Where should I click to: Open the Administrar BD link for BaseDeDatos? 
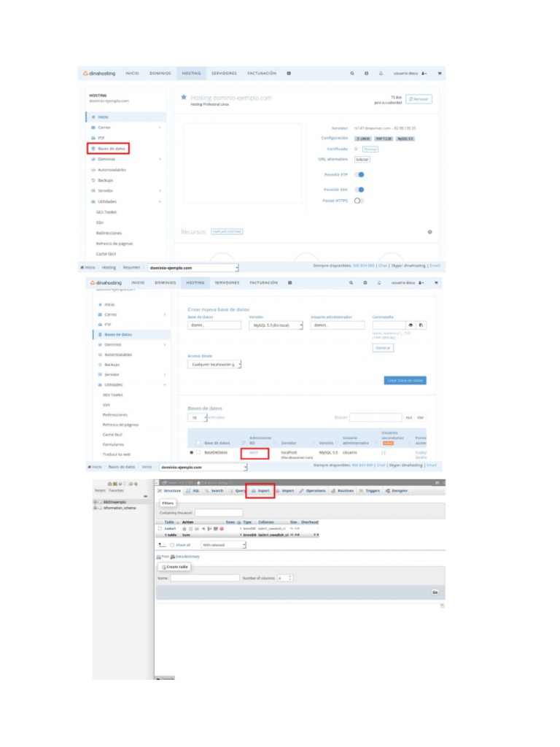pyautogui.click(x=254, y=453)
